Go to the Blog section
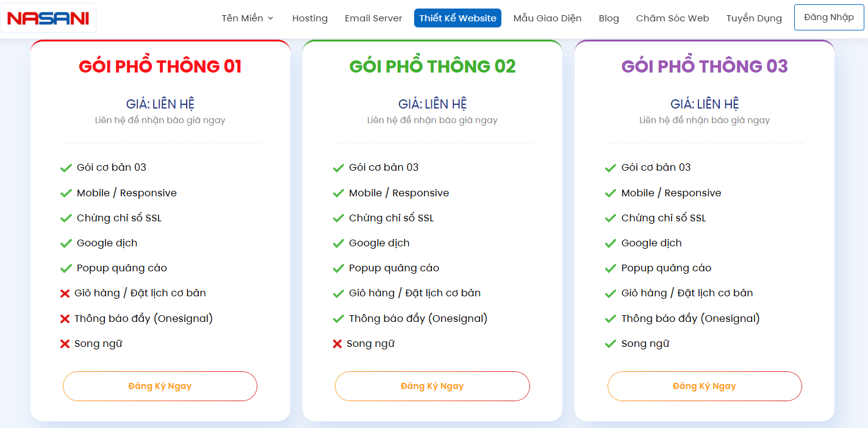This screenshot has height=428, width=868. coord(609,18)
